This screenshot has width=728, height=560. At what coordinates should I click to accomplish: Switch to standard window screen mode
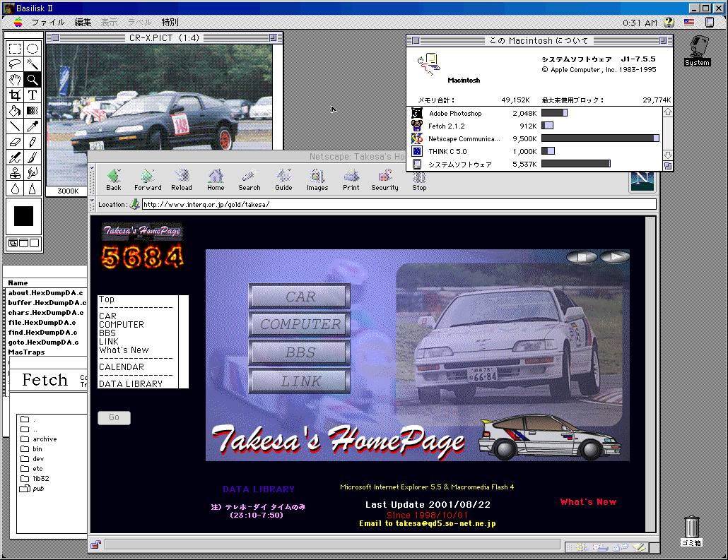(x=13, y=243)
